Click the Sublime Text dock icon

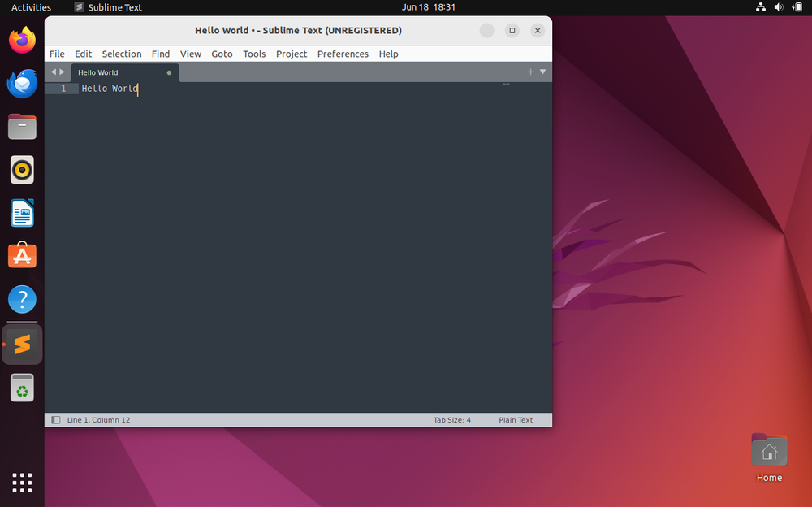pyautogui.click(x=22, y=344)
